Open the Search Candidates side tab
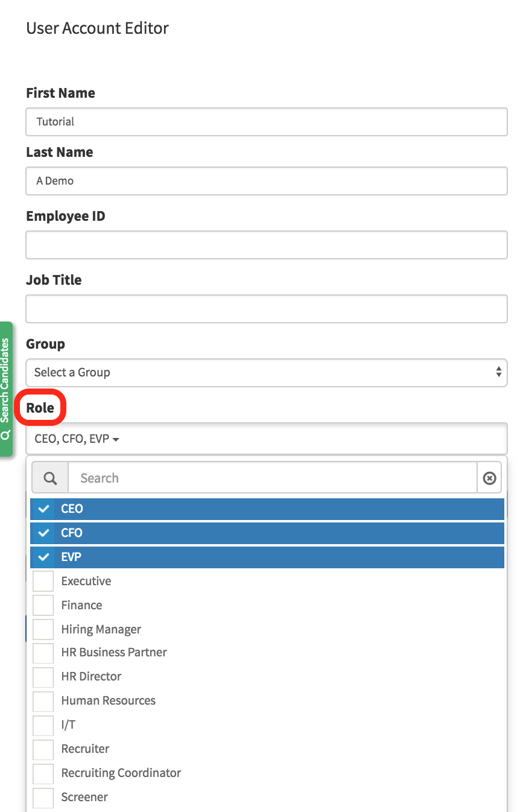This screenshot has height=812, width=520. click(6, 389)
